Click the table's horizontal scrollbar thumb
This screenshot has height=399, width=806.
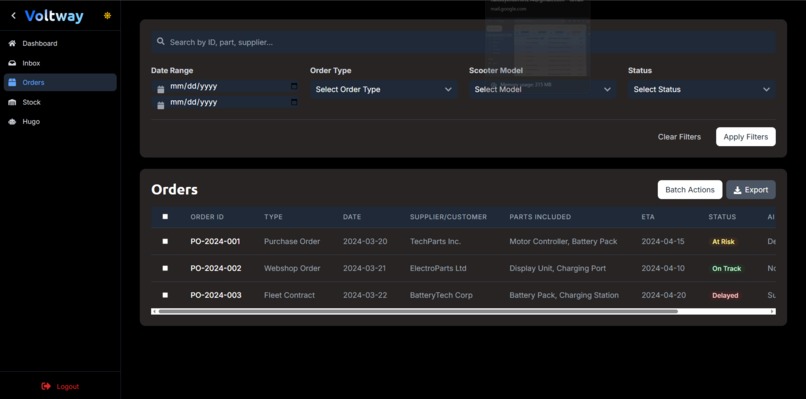tap(418, 311)
